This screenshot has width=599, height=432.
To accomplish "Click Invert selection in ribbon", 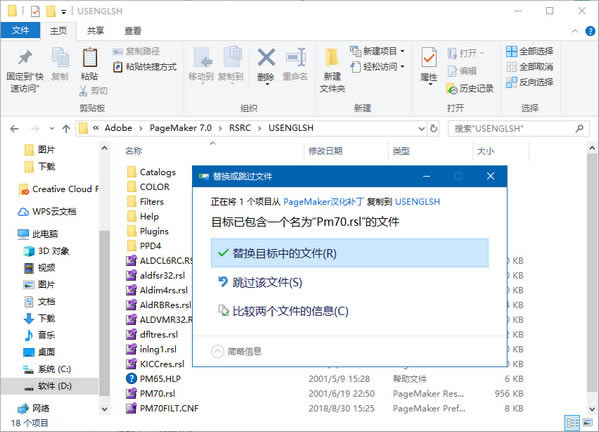I will [x=529, y=82].
